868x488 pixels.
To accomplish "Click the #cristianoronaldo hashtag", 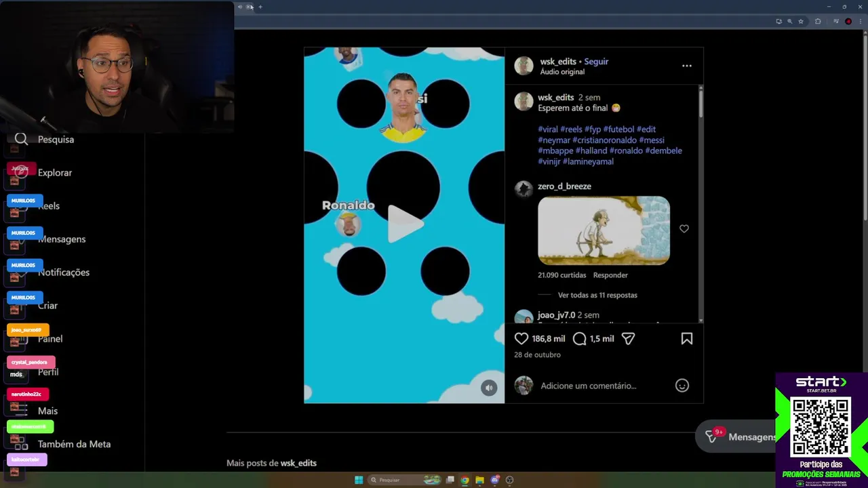I will (x=604, y=140).
